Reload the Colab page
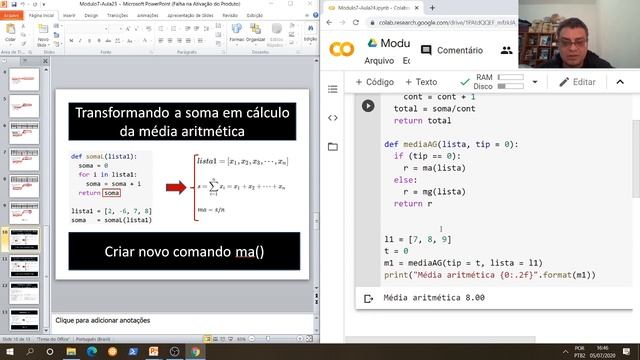The image size is (640, 360). coord(356,22)
